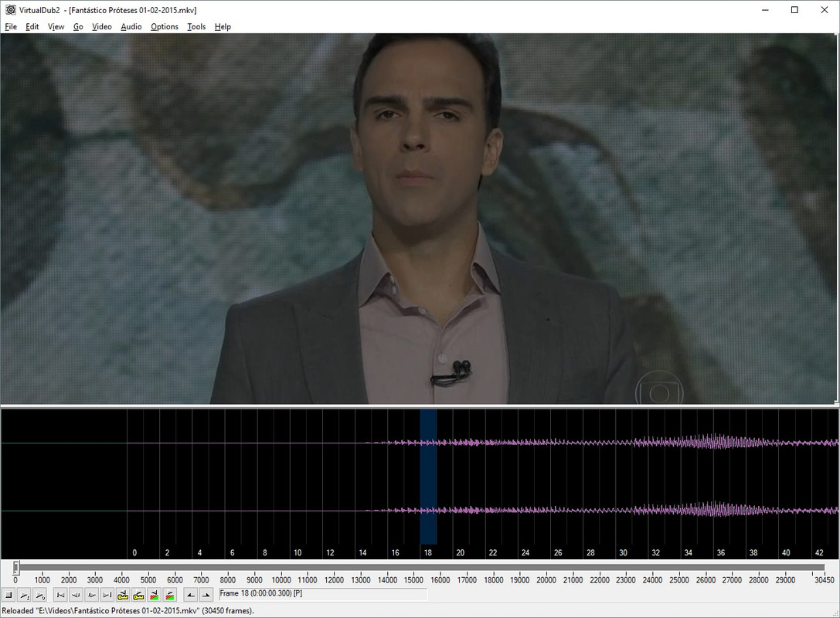840x618 pixels.
Task: Open the Options menu
Action: (165, 27)
